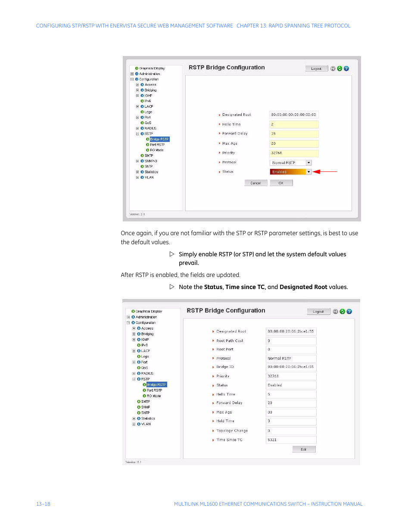Expand the Statistics node in the lower screenshot

click(x=134, y=419)
